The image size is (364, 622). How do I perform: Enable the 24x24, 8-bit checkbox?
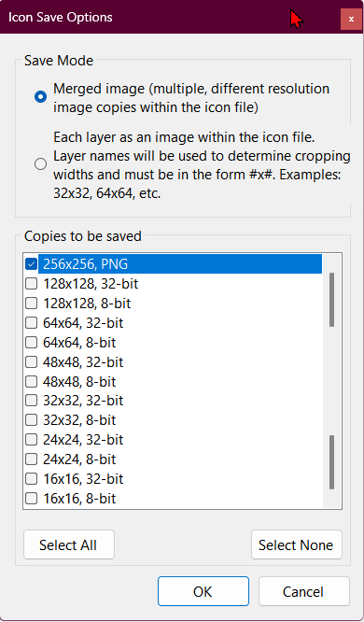31,459
